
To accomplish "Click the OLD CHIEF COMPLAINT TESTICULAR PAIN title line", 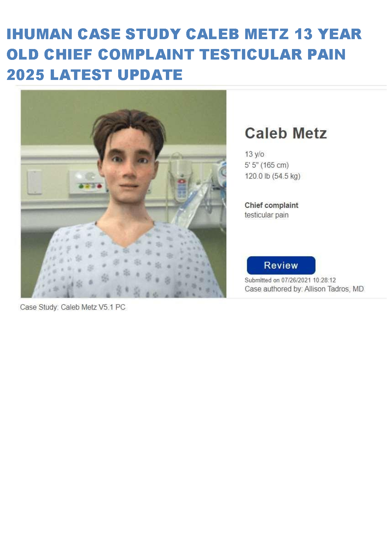I will pos(176,54).
